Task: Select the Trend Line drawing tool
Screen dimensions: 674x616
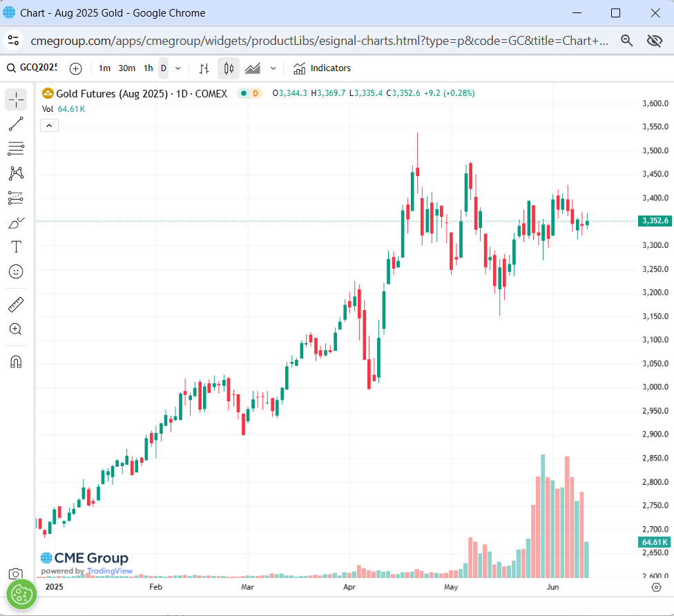Action: pyautogui.click(x=16, y=124)
